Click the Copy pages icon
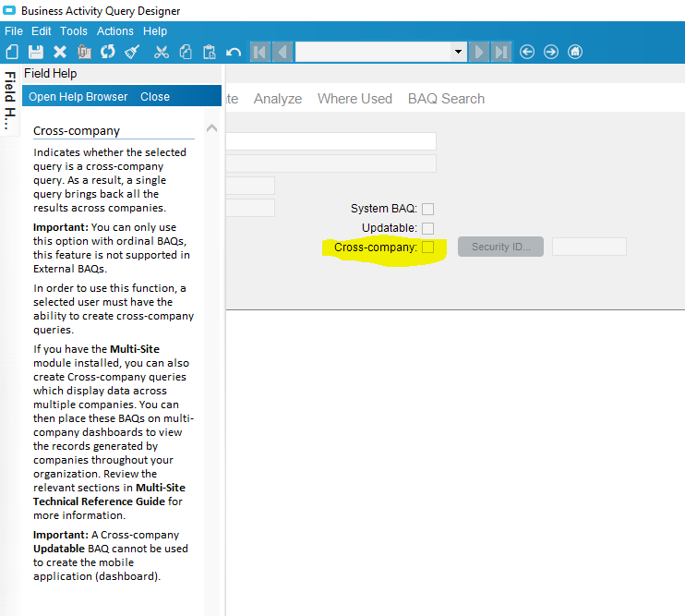Screen dimensions: 685x616 click(186, 52)
